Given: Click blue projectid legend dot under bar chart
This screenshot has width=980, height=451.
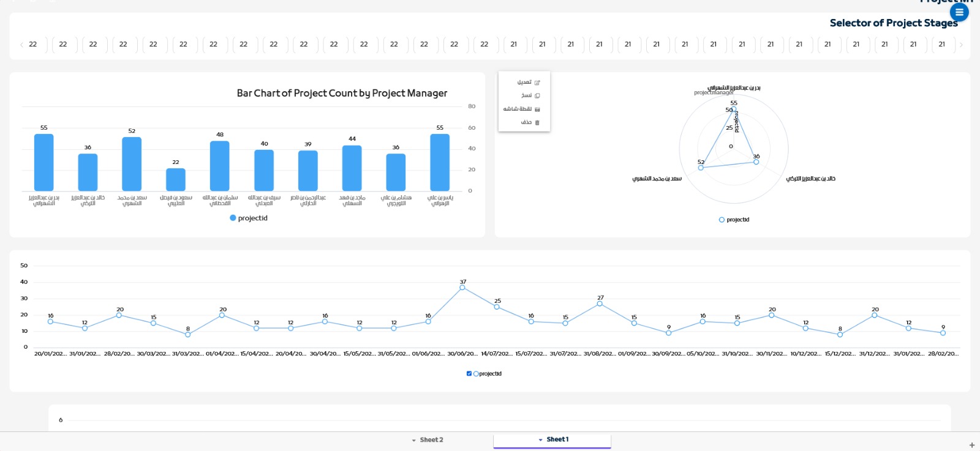Looking at the screenshot, I should (x=233, y=218).
